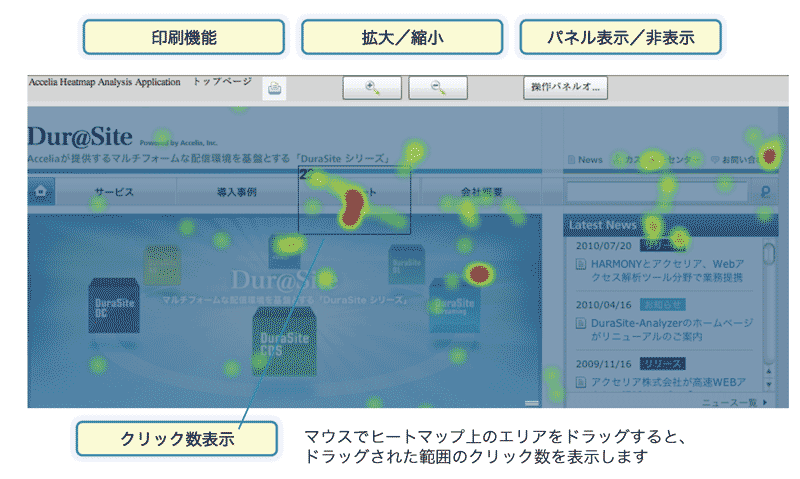Open the 導入事例 navigation tab
The image size is (800, 479).
point(237,192)
